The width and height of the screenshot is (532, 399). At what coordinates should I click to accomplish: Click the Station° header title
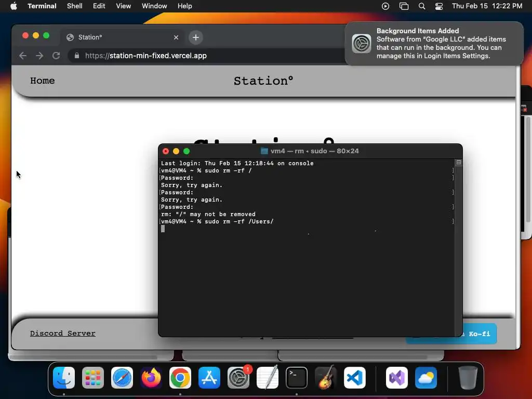point(263,81)
